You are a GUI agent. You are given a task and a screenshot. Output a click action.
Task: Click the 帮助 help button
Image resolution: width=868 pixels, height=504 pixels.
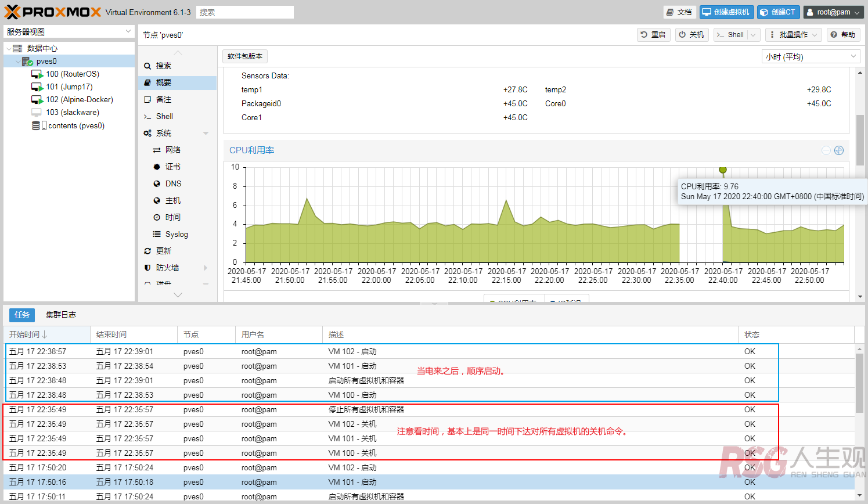pyautogui.click(x=842, y=35)
